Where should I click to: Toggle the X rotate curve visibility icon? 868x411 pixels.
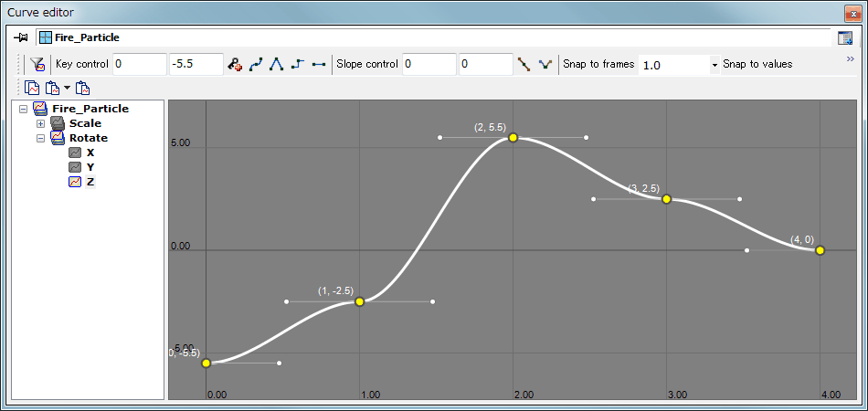(x=76, y=153)
